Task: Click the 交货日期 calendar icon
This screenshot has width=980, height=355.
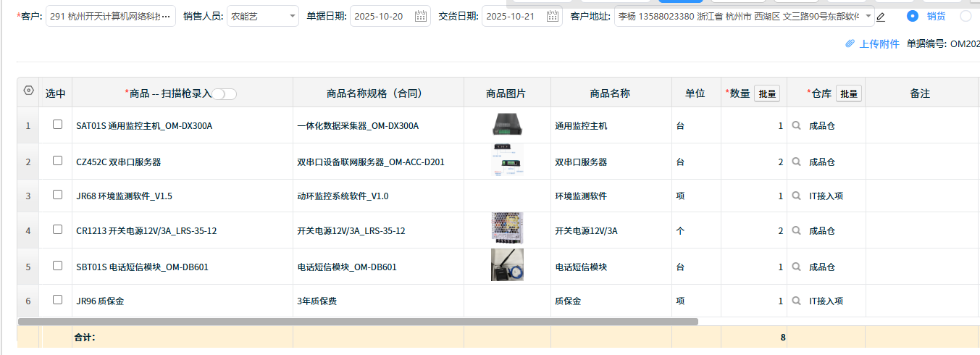Action: click(x=553, y=16)
